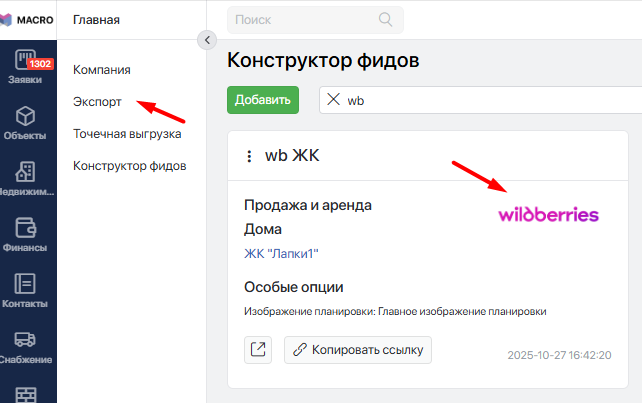The width and height of the screenshot is (642, 403).
Task: Open the Финансы wallet icon
Action: pyautogui.click(x=27, y=234)
